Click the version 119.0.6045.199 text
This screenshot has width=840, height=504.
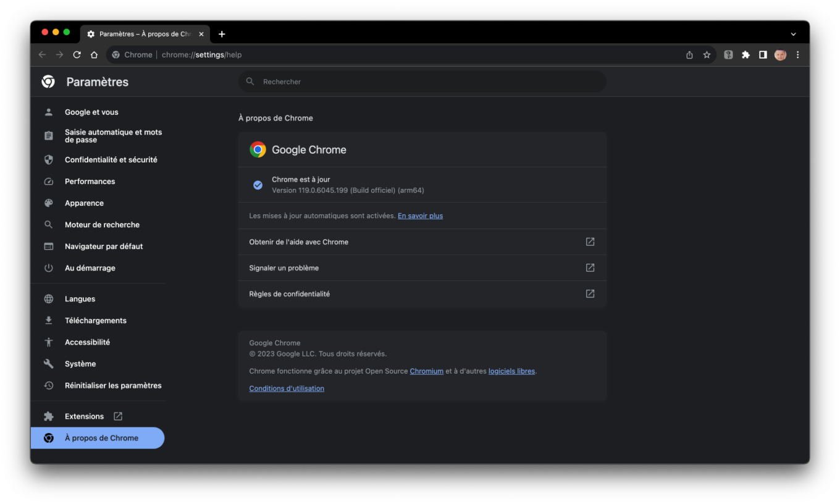coord(348,191)
